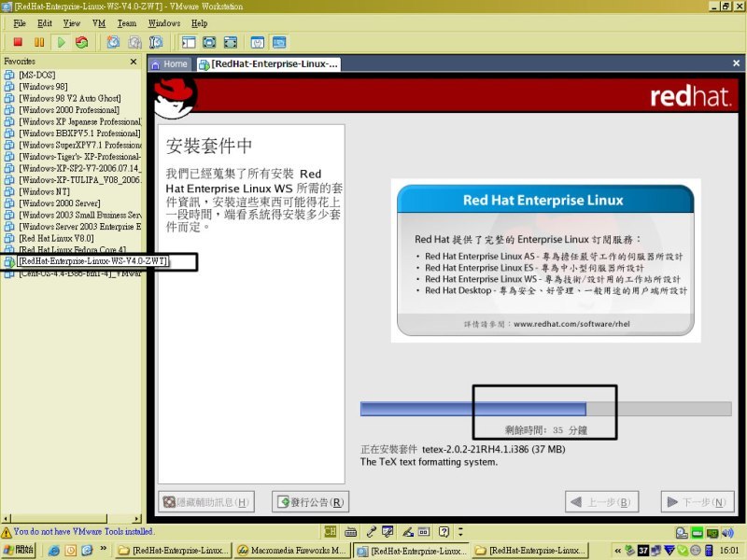This screenshot has height=560, width=747.
Task: Select [MS-DOS] in Favorites
Action: (36, 75)
